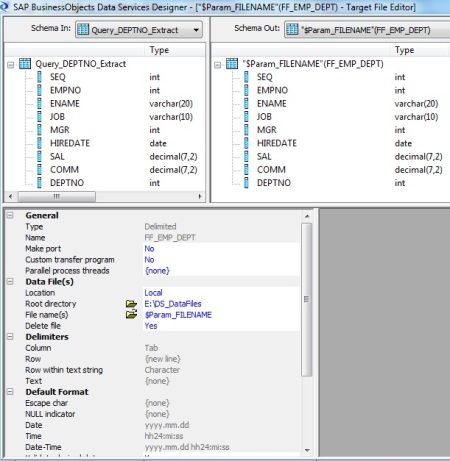Click Query_DEPTNO_Extract table icon in tree
Viewport: 450px width, 461px height.
pyautogui.click(x=25, y=63)
